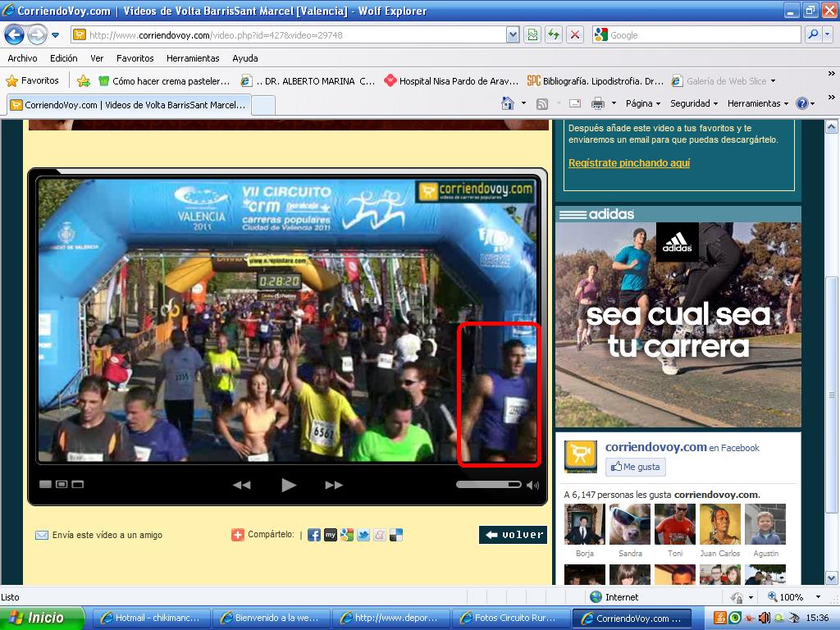Click the Me gusta Facebook button
Screen dimensions: 840x630
pos(636,467)
